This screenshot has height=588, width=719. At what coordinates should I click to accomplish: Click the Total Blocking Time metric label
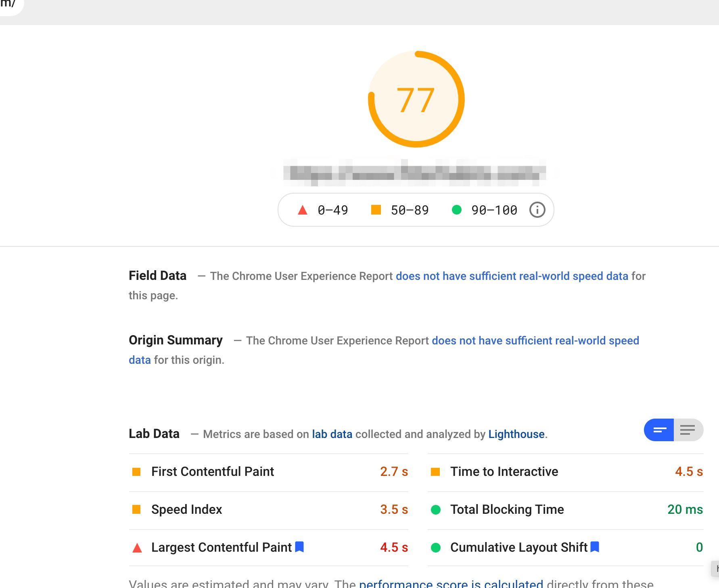click(x=507, y=509)
